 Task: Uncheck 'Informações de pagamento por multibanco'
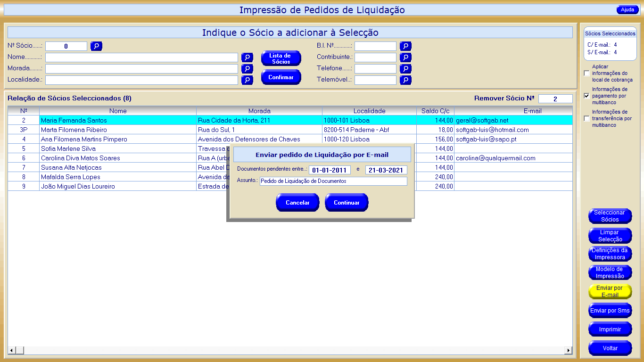(586, 96)
